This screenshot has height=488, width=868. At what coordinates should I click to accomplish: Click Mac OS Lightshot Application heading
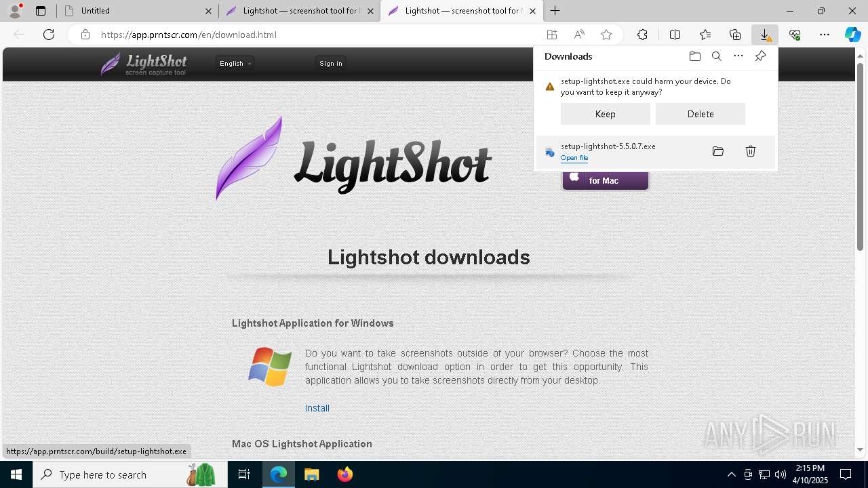[302, 444]
